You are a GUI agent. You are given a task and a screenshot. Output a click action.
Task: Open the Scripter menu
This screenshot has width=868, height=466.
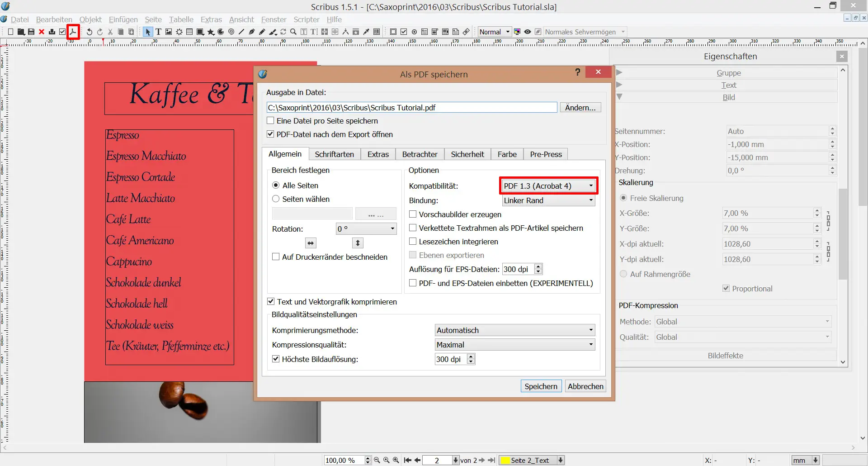click(x=306, y=19)
